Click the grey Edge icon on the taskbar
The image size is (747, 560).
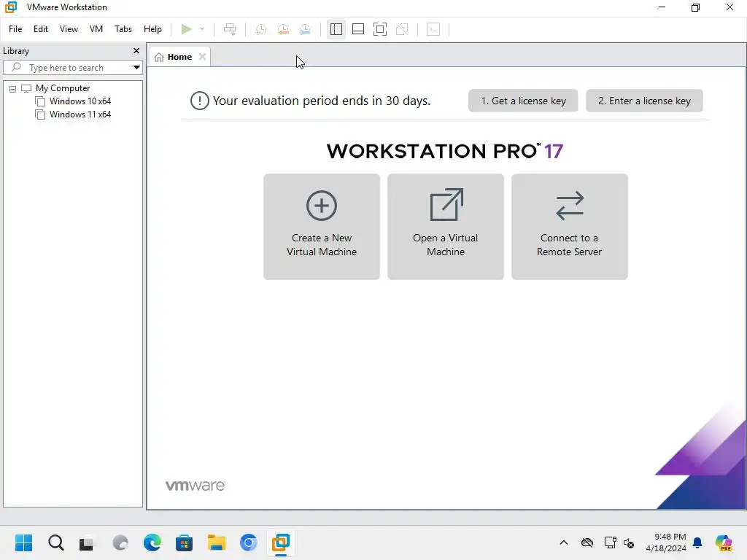[120, 542]
